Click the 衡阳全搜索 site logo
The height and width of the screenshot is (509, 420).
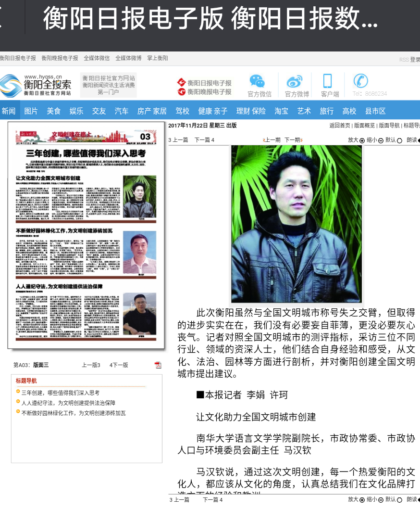coord(36,86)
